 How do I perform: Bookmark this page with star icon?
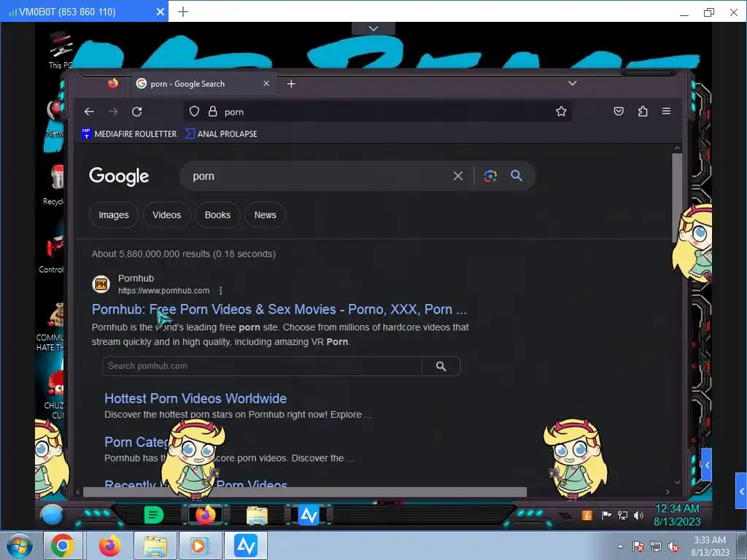(x=561, y=112)
